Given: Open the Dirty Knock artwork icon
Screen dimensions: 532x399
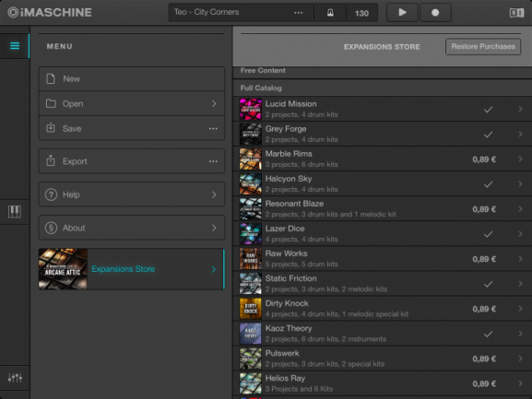Looking at the screenshot, I should tap(251, 309).
